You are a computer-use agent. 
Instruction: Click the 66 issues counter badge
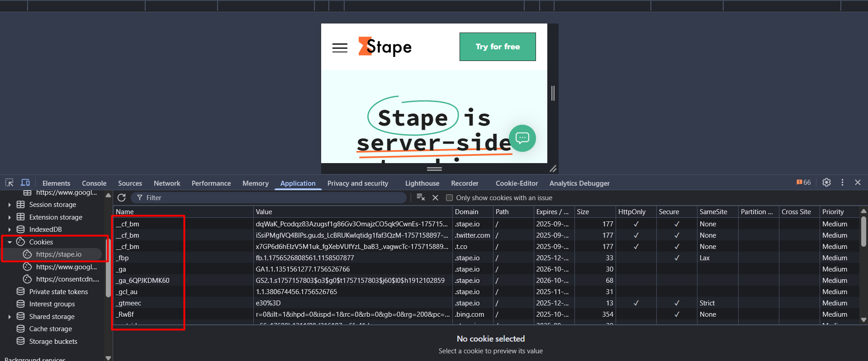(803, 183)
